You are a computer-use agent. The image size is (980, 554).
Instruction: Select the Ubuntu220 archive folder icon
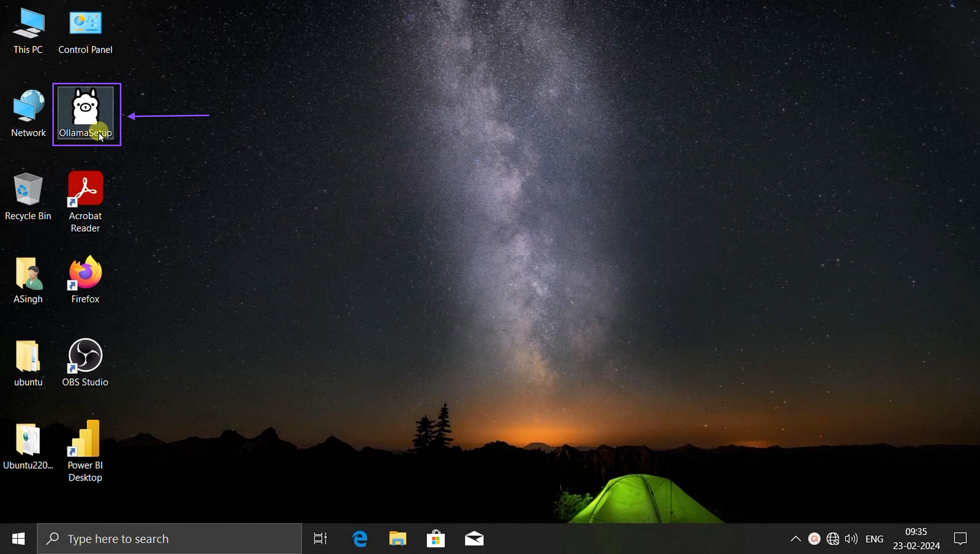[x=28, y=441]
